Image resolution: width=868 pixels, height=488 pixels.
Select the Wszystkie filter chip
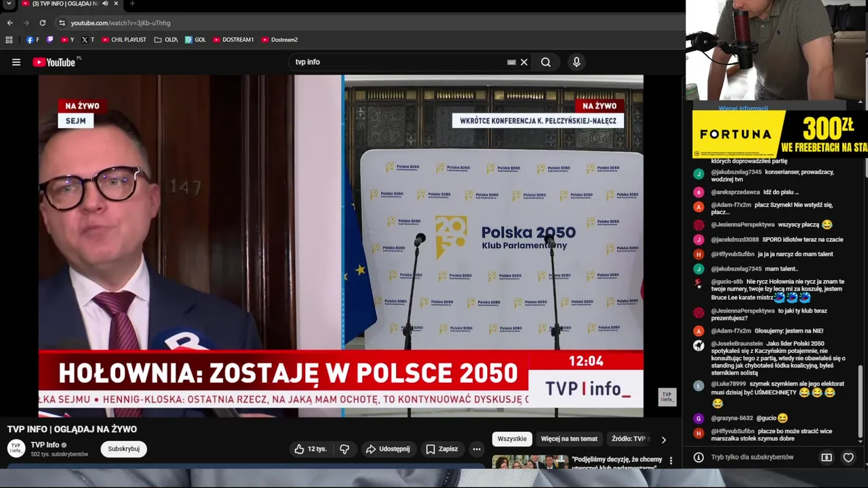point(512,439)
